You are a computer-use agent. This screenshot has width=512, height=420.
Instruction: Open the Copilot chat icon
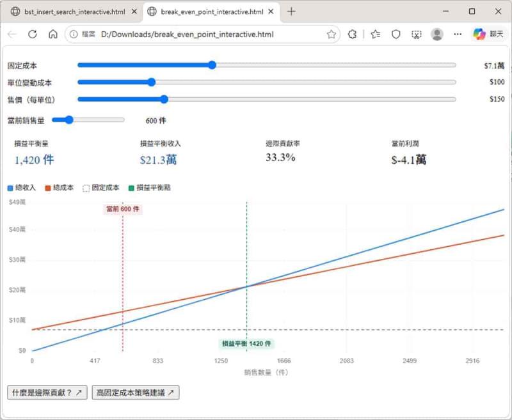click(x=479, y=34)
